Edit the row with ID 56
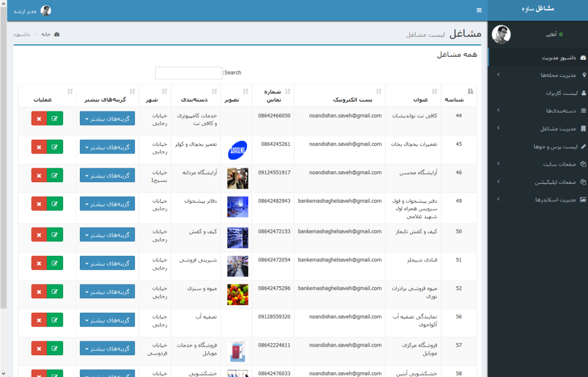588x377 pixels. [55, 320]
